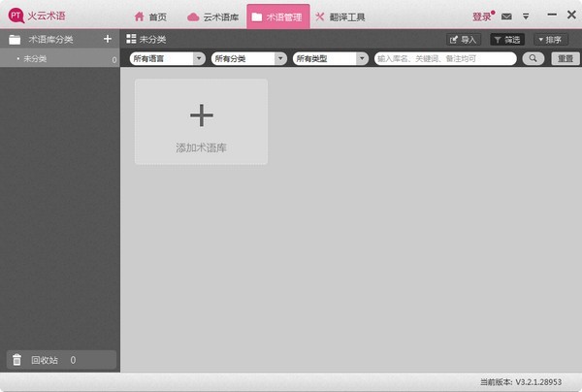582x392 pixels.
Task: Click the PT 火云术语 logo icon
Action: coord(16,16)
